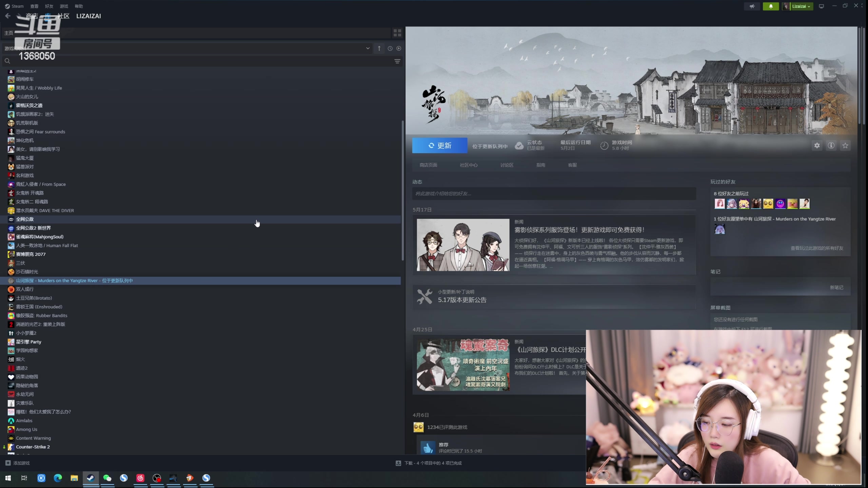Open the 魂惊案奇 DLC news thumbnail
Viewport: 868px width, 488px height.
(463, 365)
